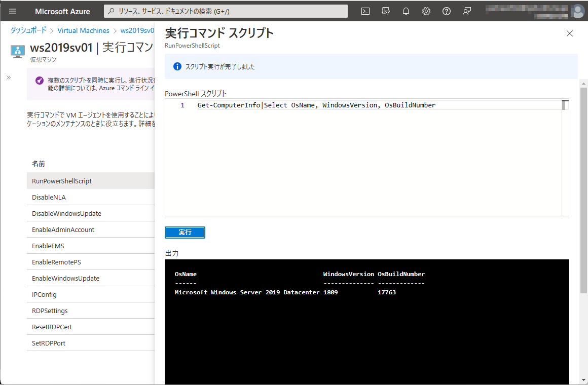Open the help menu question mark icon

(446, 11)
